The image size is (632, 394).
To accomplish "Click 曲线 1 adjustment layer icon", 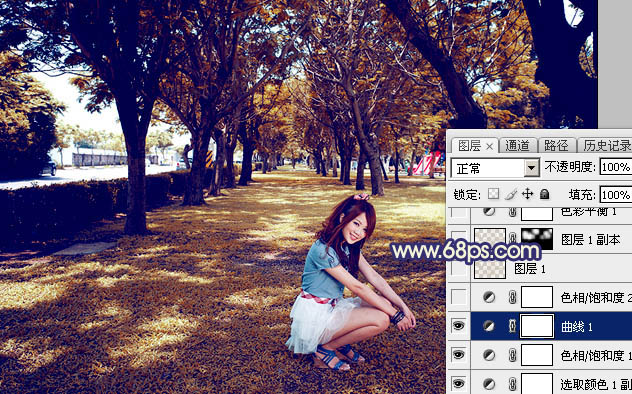I will click(489, 326).
